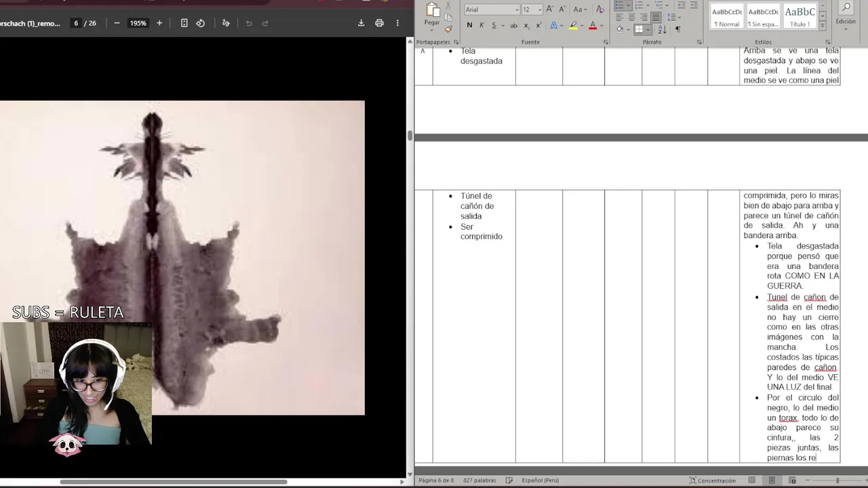Decrease font size in Word
The image size is (868, 488).
(x=561, y=9)
